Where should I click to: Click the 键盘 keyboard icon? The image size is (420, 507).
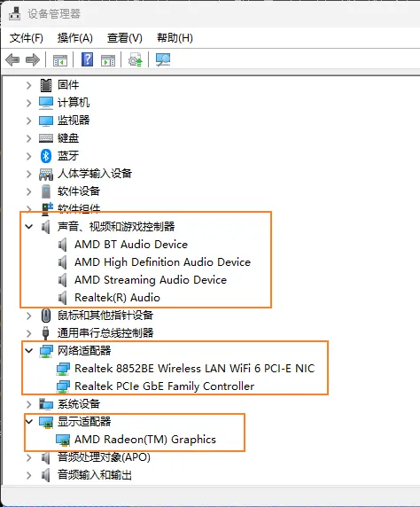(46, 138)
